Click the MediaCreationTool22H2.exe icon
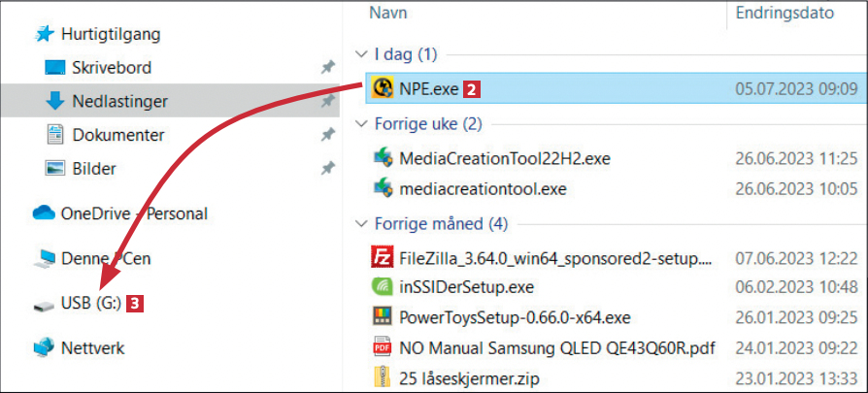Screen dimensions: 868x393 click(383, 158)
